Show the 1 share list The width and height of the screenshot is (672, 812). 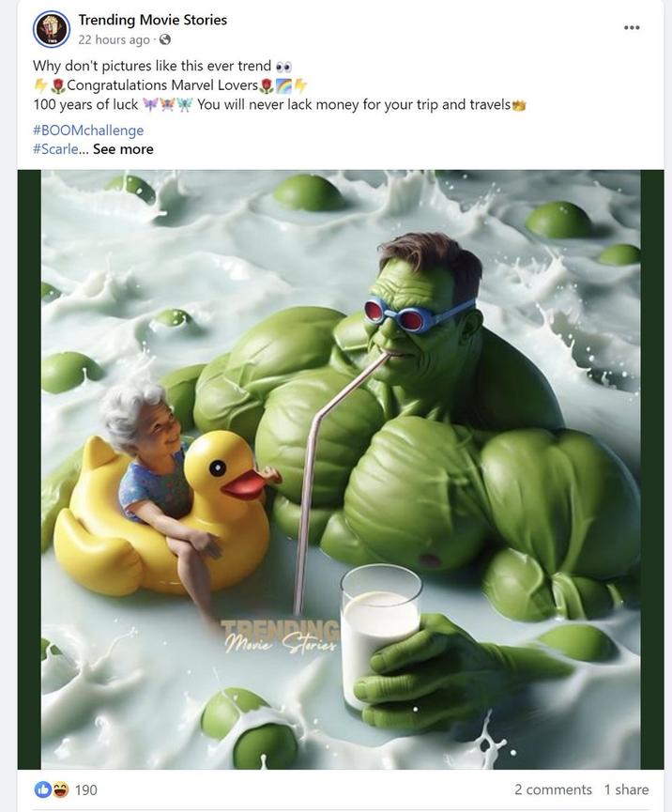tap(626, 789)
